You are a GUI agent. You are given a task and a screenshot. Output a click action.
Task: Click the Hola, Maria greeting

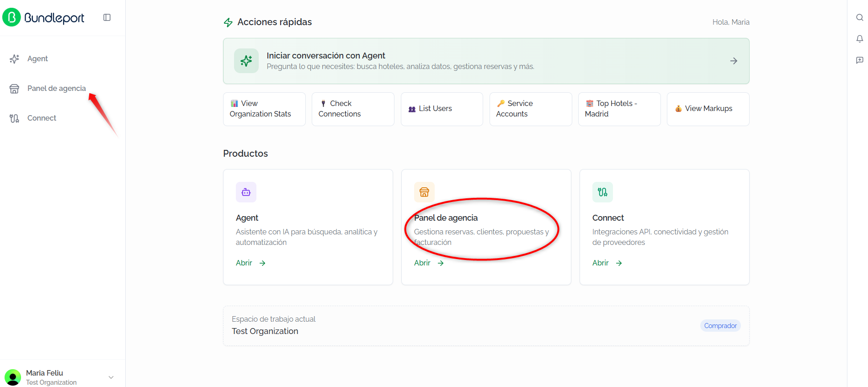point(731,22)
